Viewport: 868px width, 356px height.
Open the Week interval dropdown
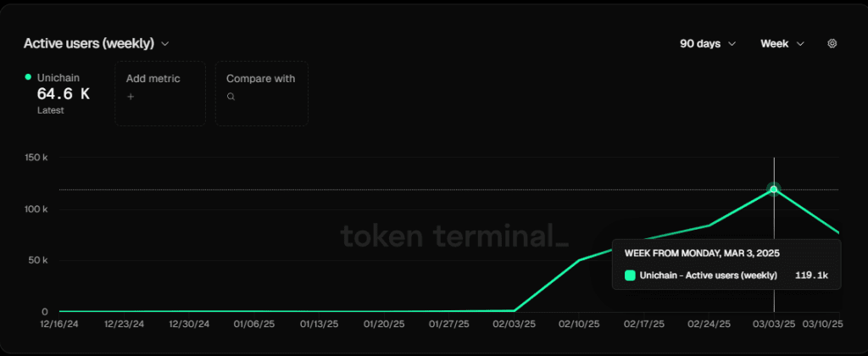point(782,43)
